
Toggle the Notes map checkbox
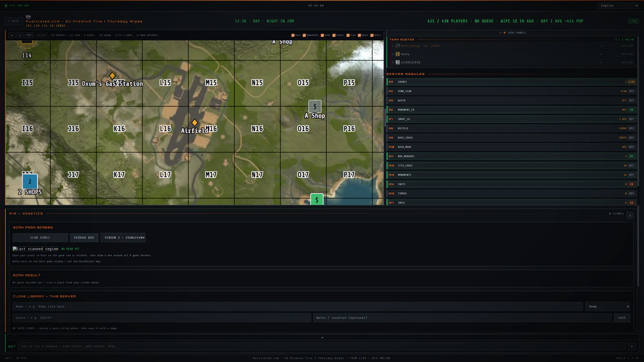pyautogui.click(x=372, y=35)
